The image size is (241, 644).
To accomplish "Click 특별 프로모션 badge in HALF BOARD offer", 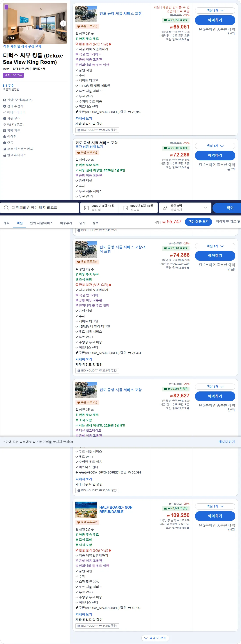I will [87, 522].
